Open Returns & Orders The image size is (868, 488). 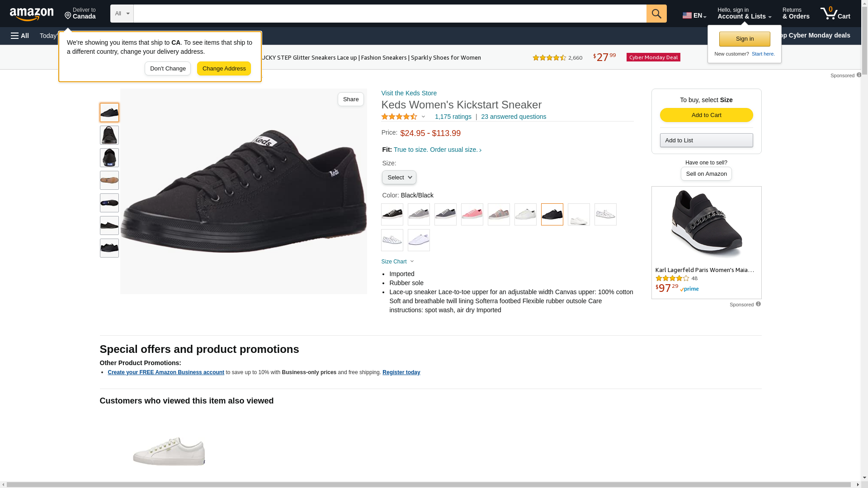coord(796,14)
